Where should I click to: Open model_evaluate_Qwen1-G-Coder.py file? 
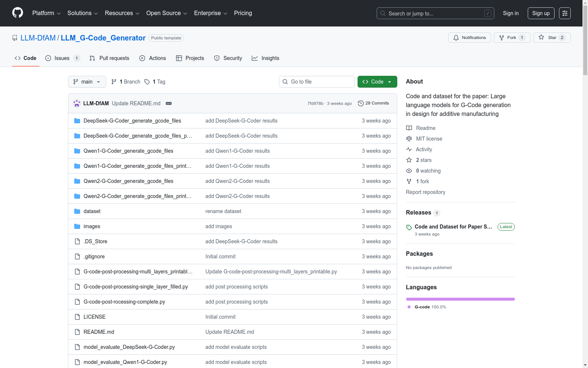coord(125,362)
